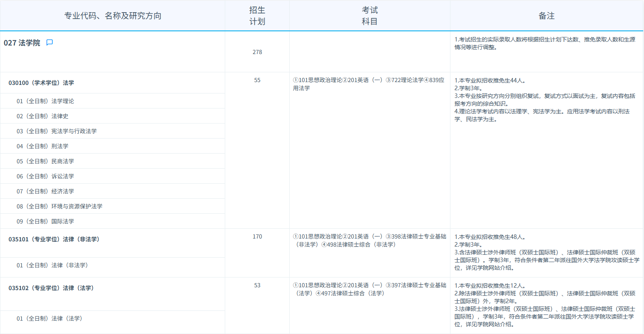This screenshot has height=334, width=644.
Task: Select research direction 01 法学理论
Action: [x=45, y=101]
